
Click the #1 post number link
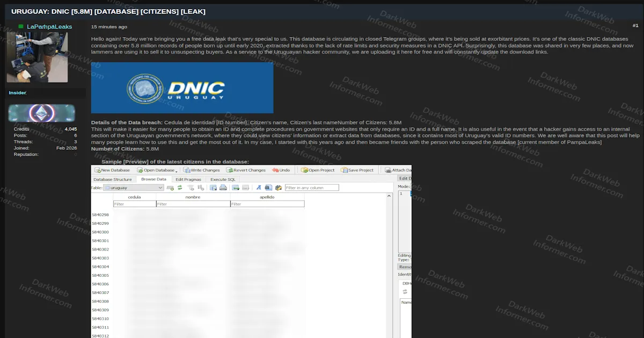click(x=635, y=25)
